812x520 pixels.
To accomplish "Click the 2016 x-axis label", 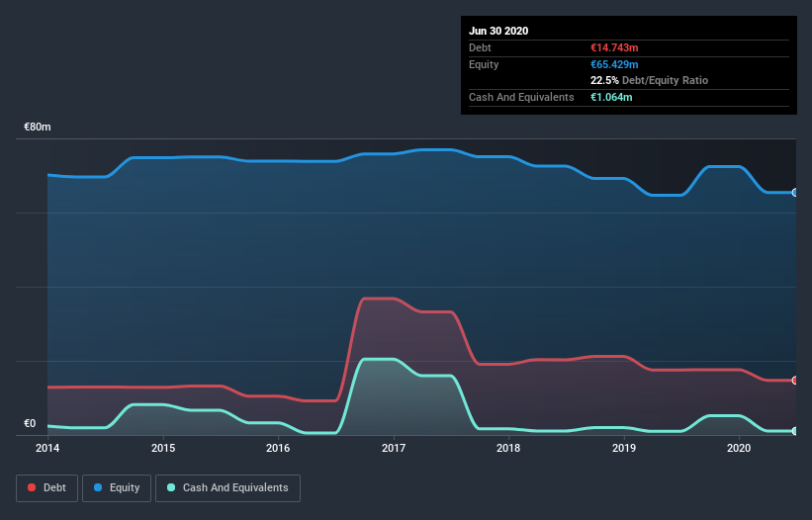I will tap(278, 448).
